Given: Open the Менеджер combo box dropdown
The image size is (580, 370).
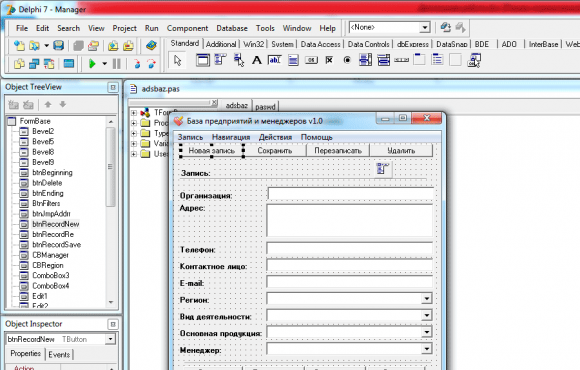Looking at the screenshot, I should pyautogui.click(x=426, y=349).
